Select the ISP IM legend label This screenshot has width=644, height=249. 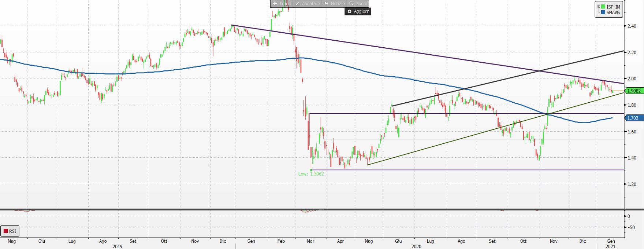click(x=613, y=7)
